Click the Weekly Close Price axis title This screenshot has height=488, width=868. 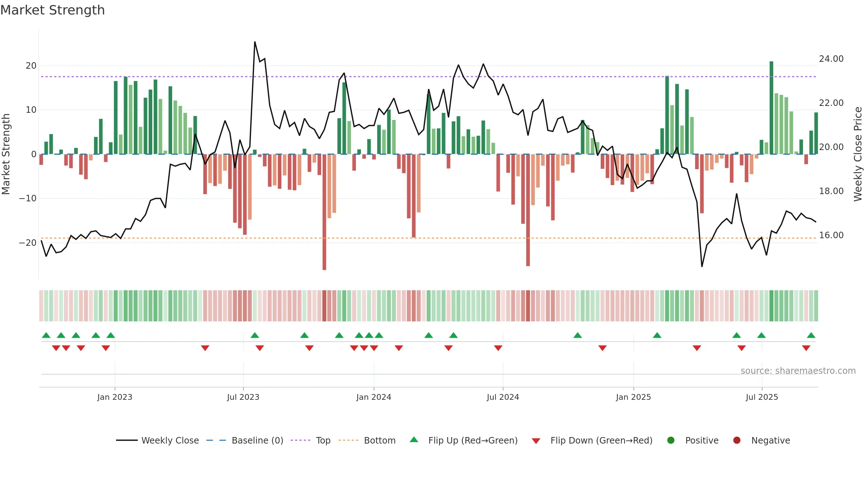coord(858,154)
